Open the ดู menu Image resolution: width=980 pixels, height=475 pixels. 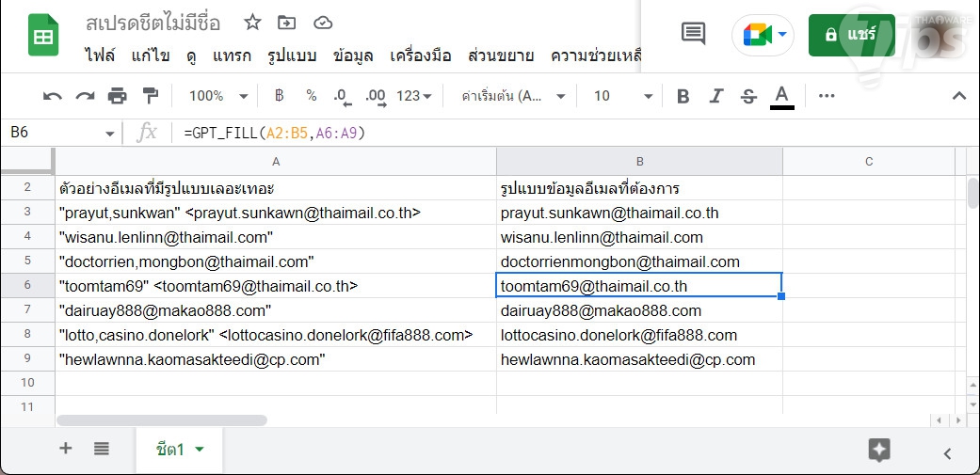[192, 56]
